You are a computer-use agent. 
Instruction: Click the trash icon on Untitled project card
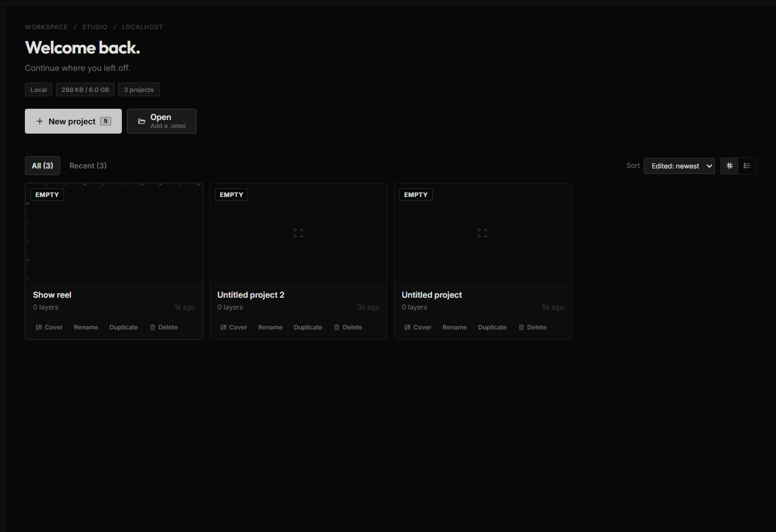[521, 328]
